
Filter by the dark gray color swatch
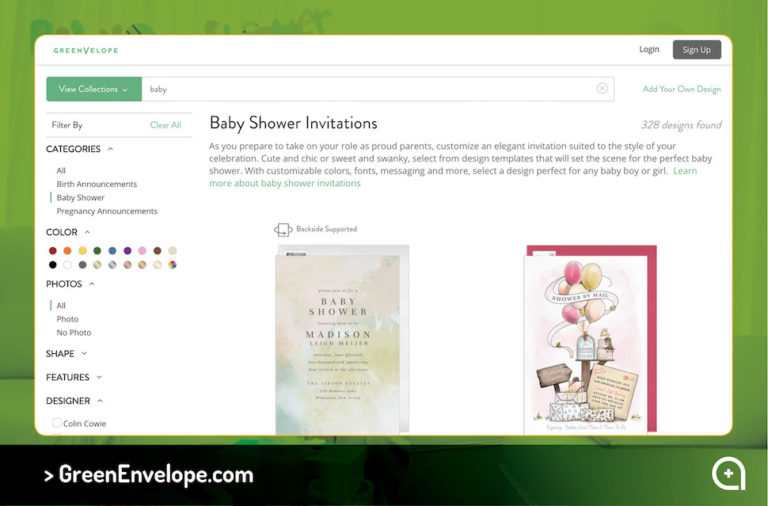tap(82, 265)
